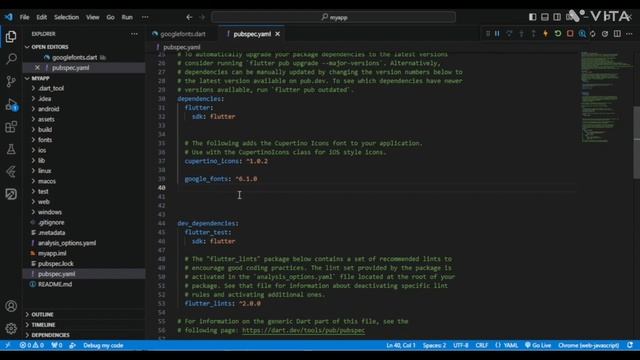This screenshot has width=640, height=360.
Task: Click the Flutter hot reload lightning icon
Action: [x=545, y=33]
